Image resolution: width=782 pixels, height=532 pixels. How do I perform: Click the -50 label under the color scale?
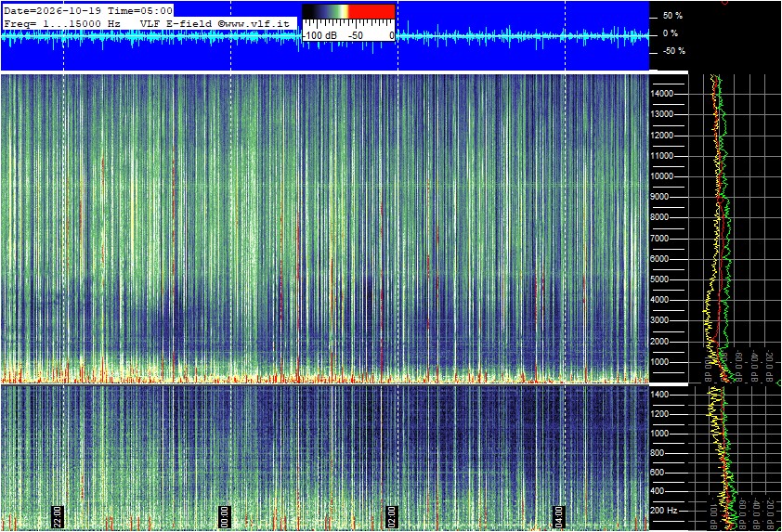click(356, 36)
